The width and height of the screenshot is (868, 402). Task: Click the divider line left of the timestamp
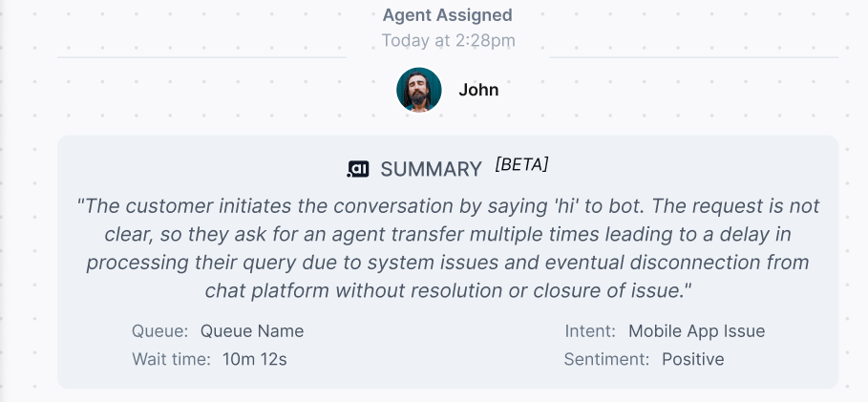click(201, 57)
